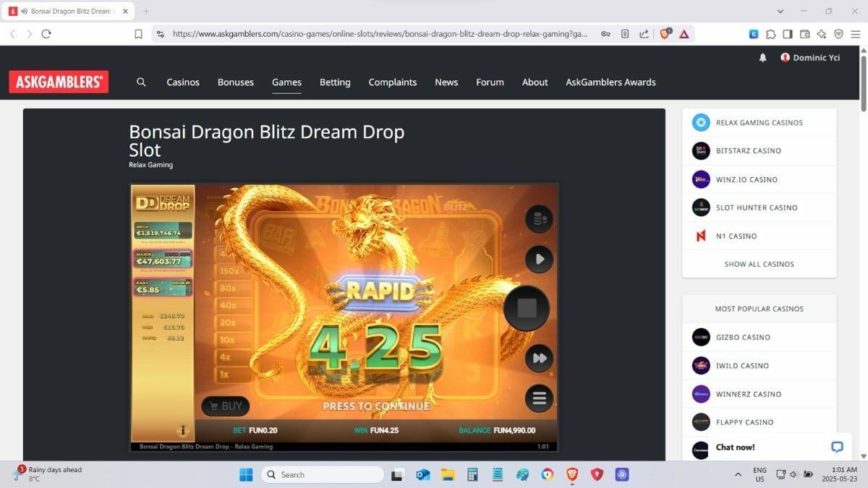Open Bitstarz Casino link

coord(759,150)
